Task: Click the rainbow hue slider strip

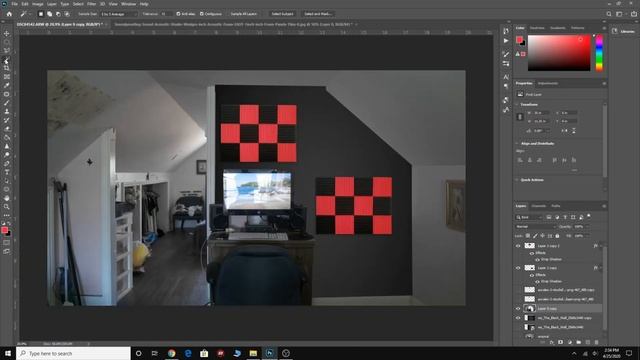Action: pos(599,53)
